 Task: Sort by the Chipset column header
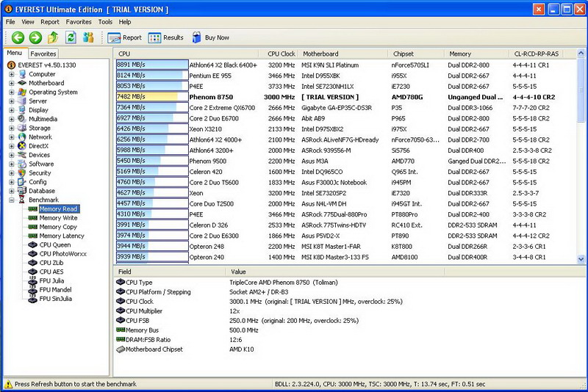[x=416, y=54]
